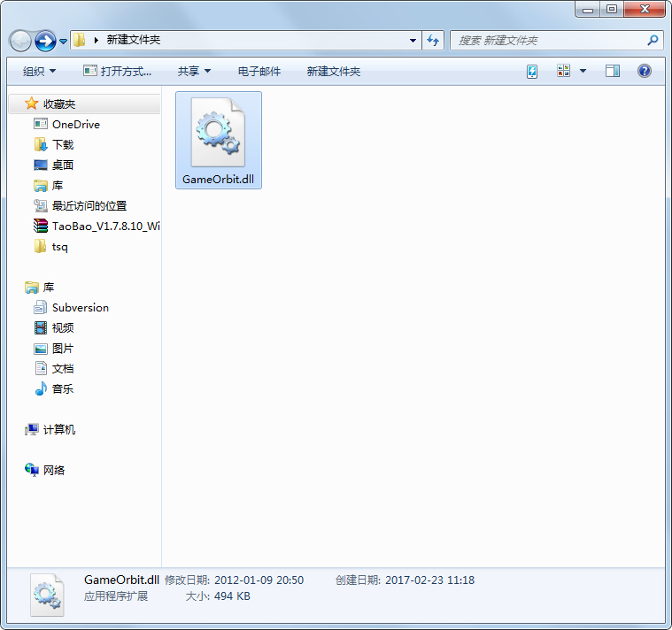Create folder via 新建文件夹 button
Screen dimensions: 672x630
(334, 71)
